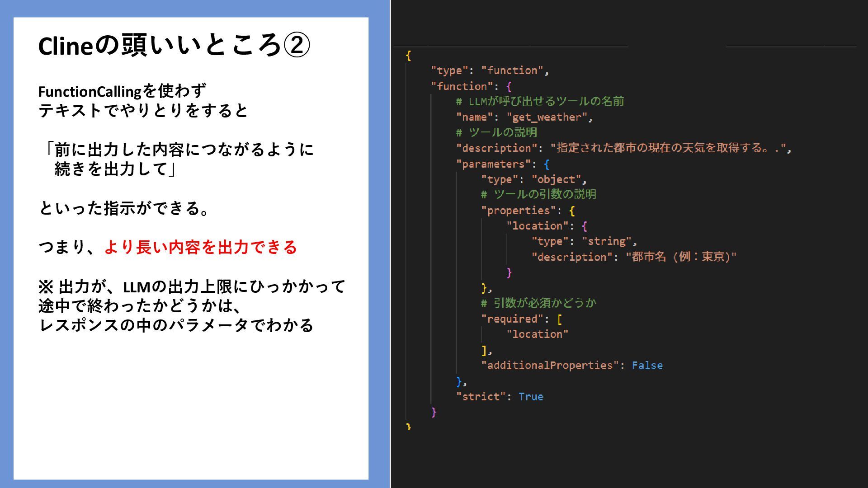Screen dimensions: 868x488
Task: Click the line '"additionalProperties": False'
Action: pos(572,366)
